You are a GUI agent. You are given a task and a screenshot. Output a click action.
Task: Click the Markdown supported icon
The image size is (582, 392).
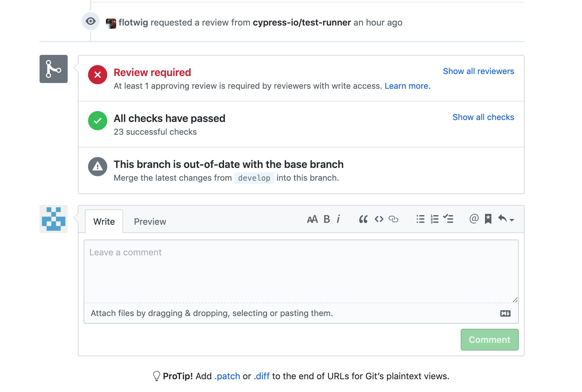[x=505, y=313]
